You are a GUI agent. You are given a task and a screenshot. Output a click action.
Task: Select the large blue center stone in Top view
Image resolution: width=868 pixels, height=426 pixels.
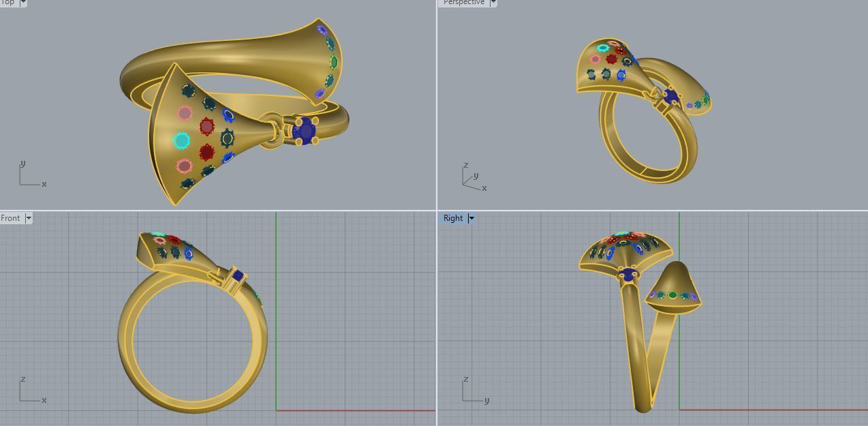click(304, 130)
